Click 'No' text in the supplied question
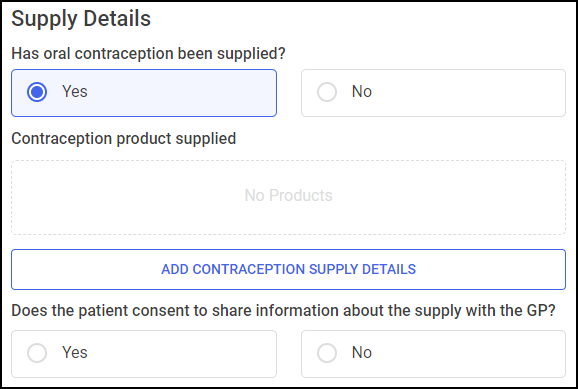The image size is (578, 389). tap(362, 91)
